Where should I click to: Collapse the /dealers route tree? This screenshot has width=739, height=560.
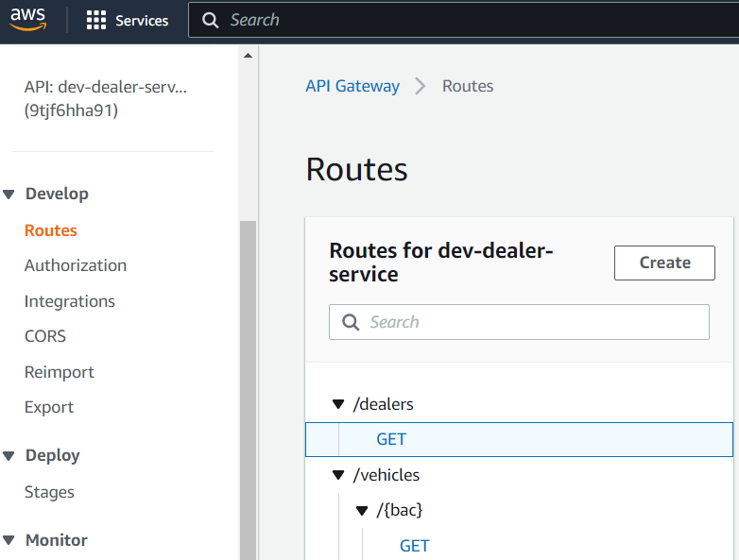pos(338,404)
